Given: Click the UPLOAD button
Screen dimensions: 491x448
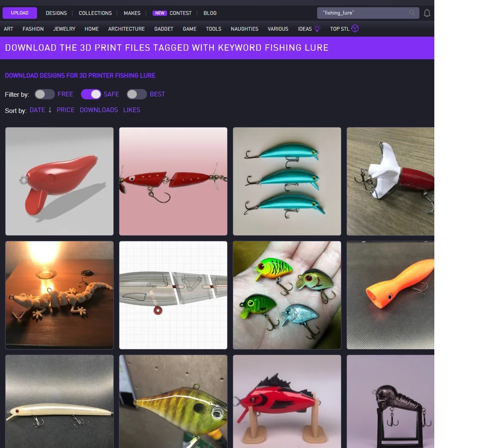Looking at the screenshot, I should [20, 13].
